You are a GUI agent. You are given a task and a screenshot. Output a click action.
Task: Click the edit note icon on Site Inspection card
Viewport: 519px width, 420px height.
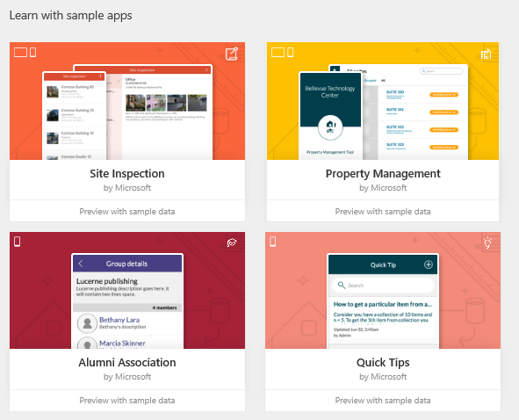point(232,54)
